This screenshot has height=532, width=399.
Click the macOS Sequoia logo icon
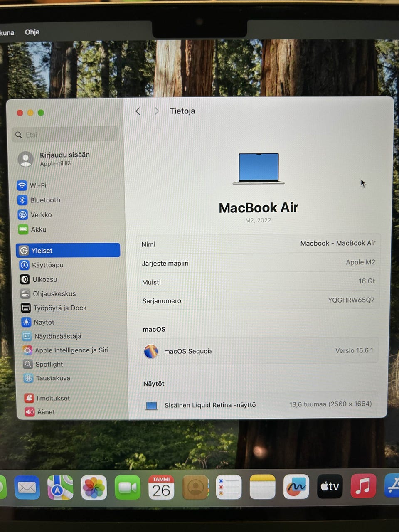click(151, 351)
